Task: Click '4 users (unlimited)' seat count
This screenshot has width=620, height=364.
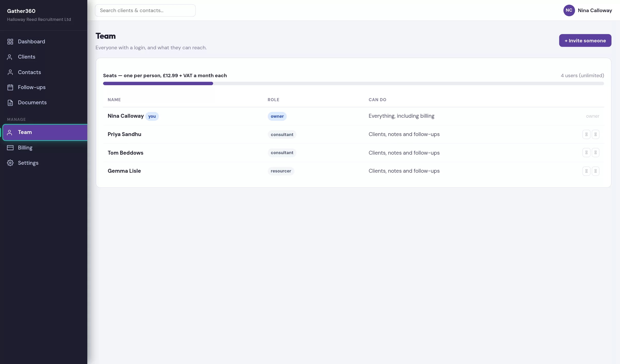Action: [x=582, y=75]
